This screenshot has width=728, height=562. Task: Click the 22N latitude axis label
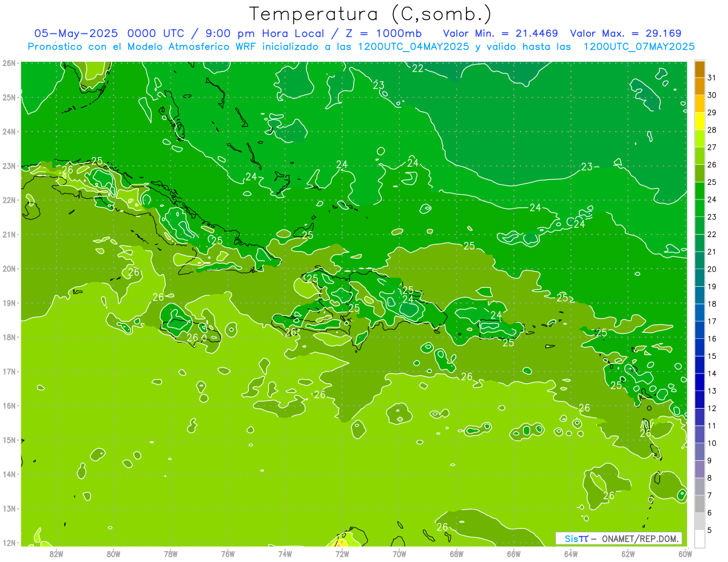click(x=10, y=200)
